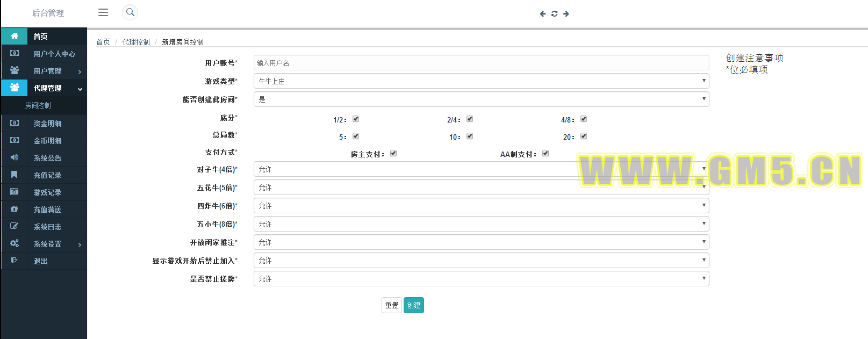Uncheck the 1/2 底分 checkbox
The height and width of the screenshot is (339, 868).
(356, 119)
